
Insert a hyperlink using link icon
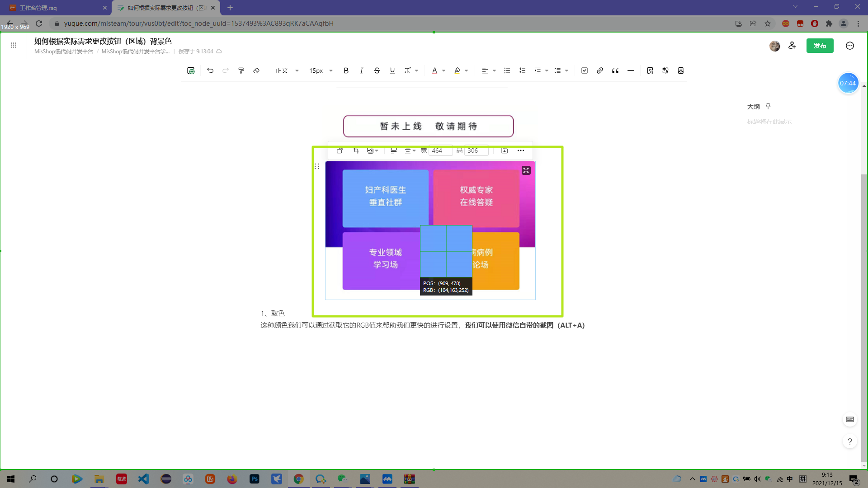[x=600, y=70]
